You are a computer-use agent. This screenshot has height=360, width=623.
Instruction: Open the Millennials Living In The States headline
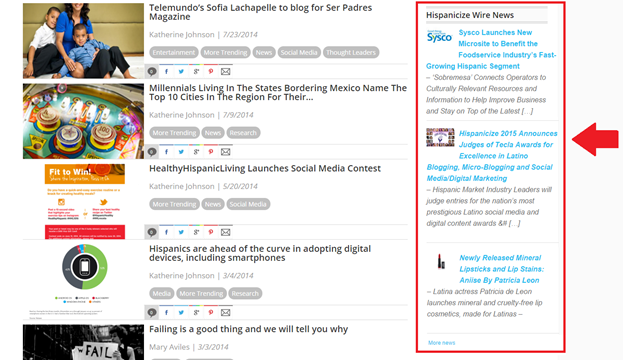(x=278, y=92)
